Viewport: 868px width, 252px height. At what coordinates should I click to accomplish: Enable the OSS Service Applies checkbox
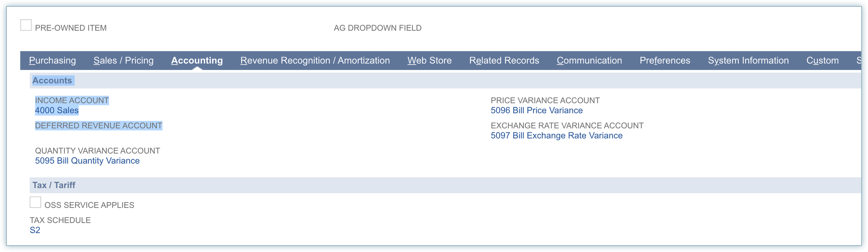pos(35,203)
